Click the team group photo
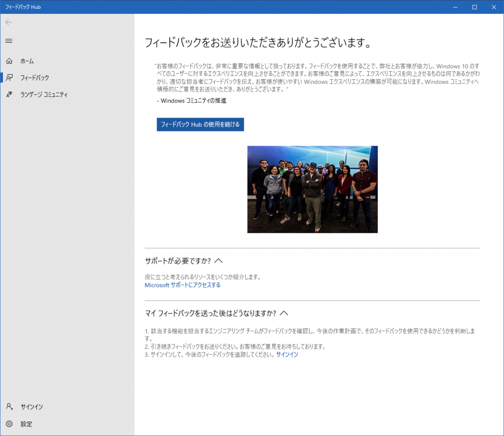 312,189
